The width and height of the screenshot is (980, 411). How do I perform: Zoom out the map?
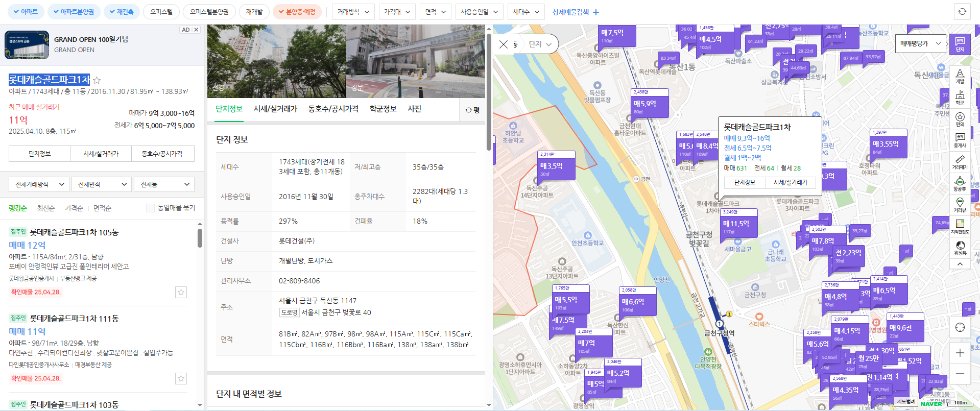pyautogui.click(x=960, y=374)
